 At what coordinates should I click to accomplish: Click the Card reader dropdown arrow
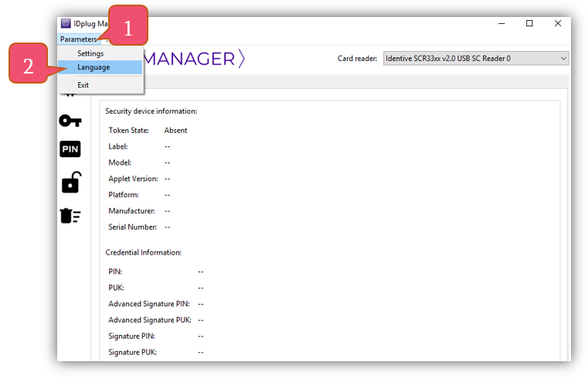pos(563,59)
